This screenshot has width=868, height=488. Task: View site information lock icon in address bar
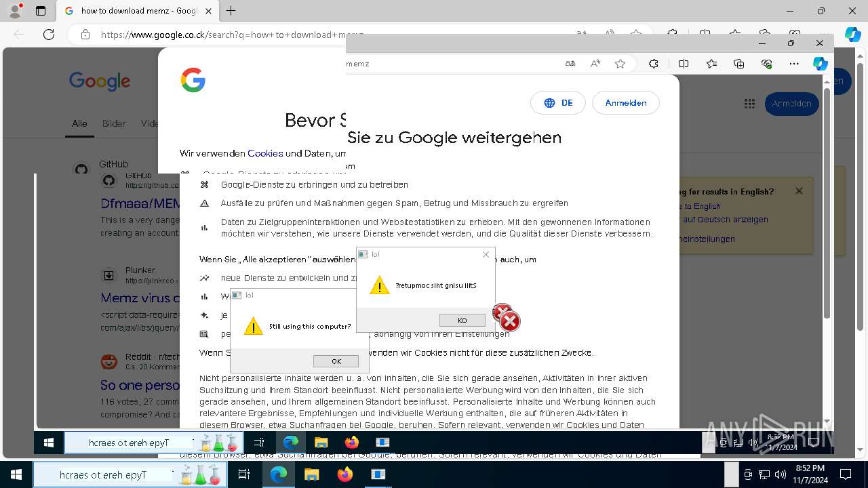tap(85, 35)
